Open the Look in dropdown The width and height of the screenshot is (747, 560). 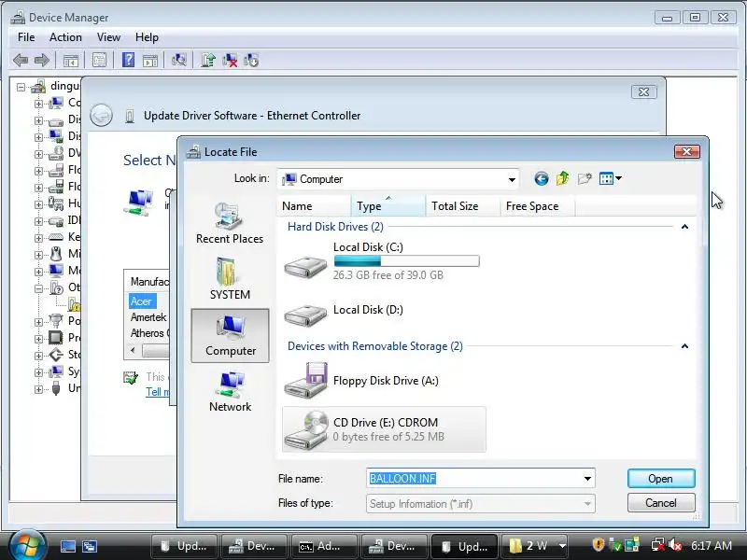point(512,179)
